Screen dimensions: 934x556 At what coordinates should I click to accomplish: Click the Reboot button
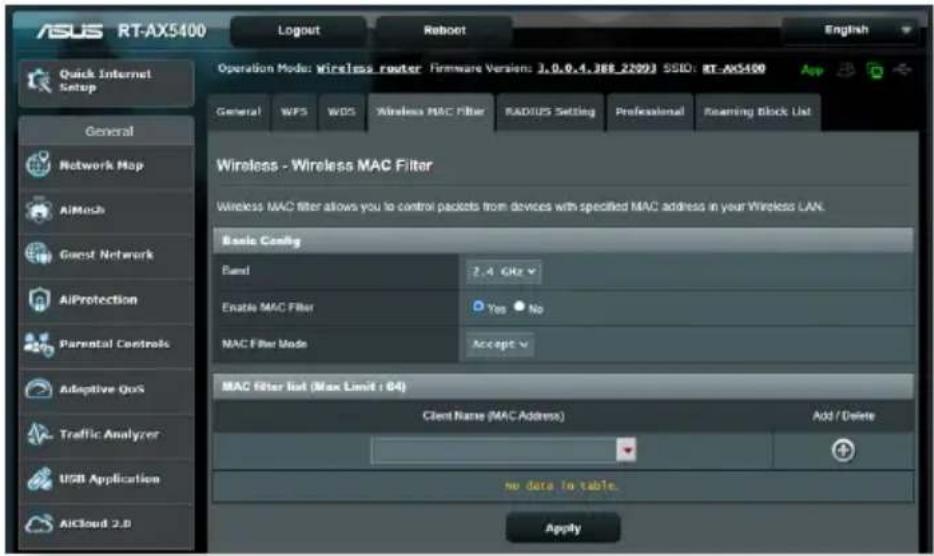pos(444,30)
